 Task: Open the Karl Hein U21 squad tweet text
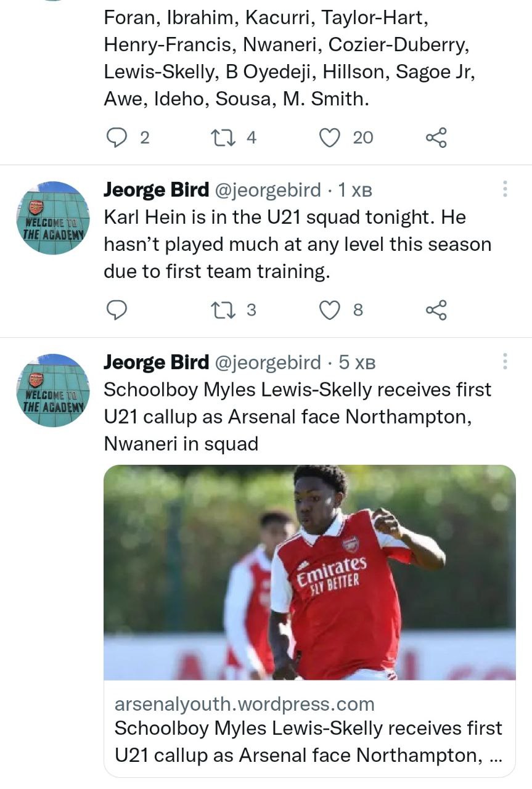click(297, 245)
